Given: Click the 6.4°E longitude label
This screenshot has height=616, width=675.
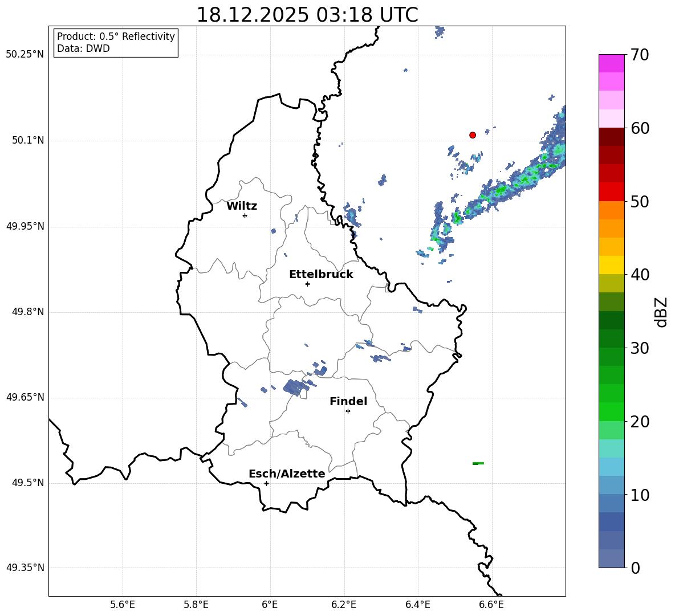Looking at the screenshot, I should coord(417,605).
